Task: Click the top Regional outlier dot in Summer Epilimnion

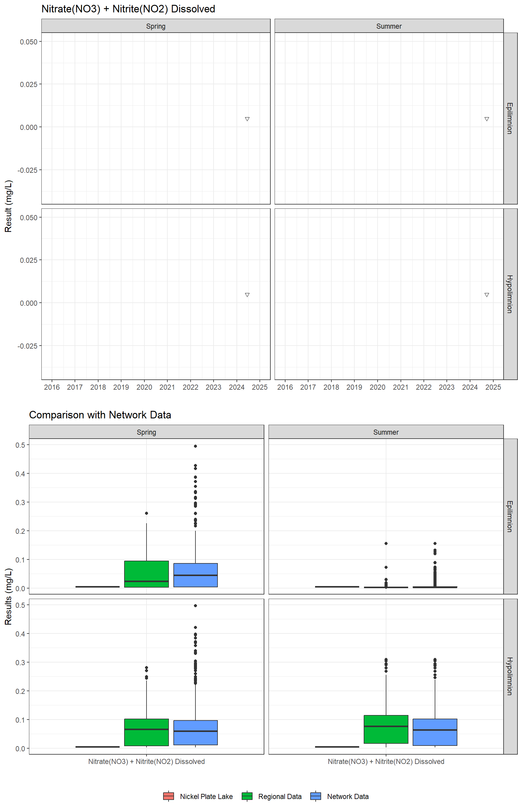Action: click(386, 543)
